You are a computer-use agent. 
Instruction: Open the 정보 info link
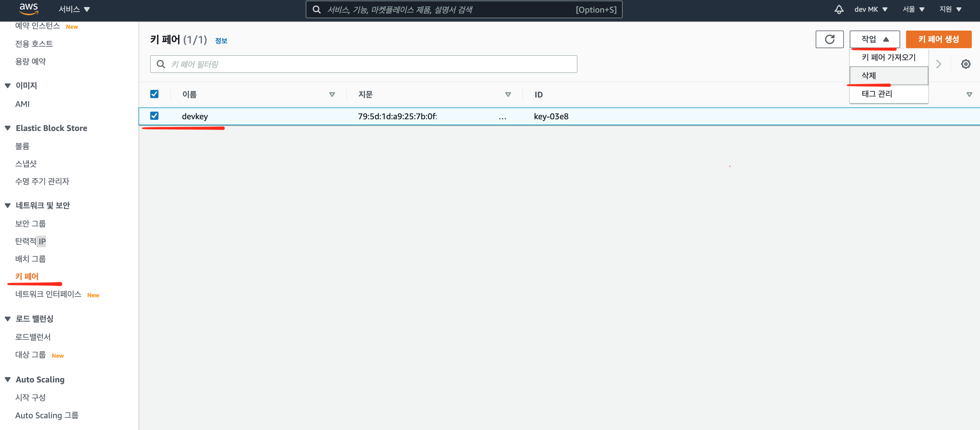point(221,41)
